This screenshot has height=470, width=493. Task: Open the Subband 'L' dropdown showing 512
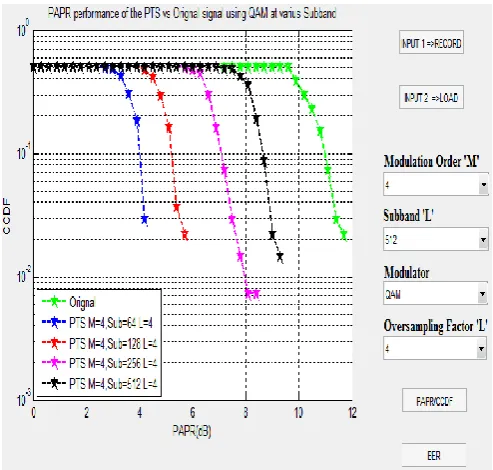tap(436, 239)
